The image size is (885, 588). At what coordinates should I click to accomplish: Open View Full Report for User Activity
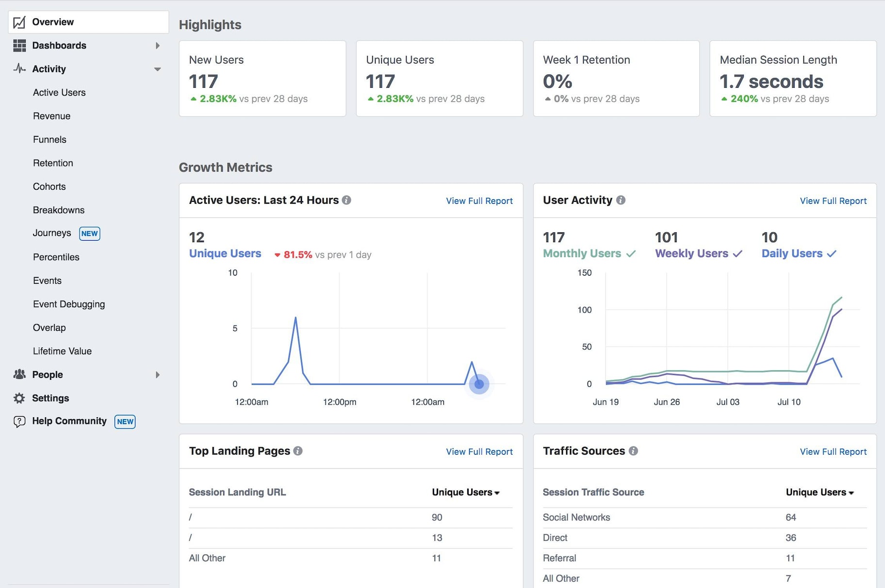pos(833,201)
